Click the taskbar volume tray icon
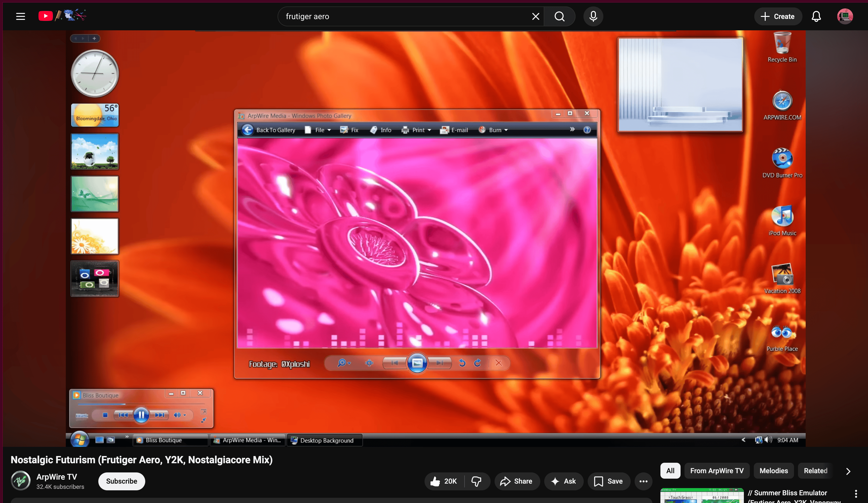The width and height of the screenshot is (868, 503). tap(768, 440)
